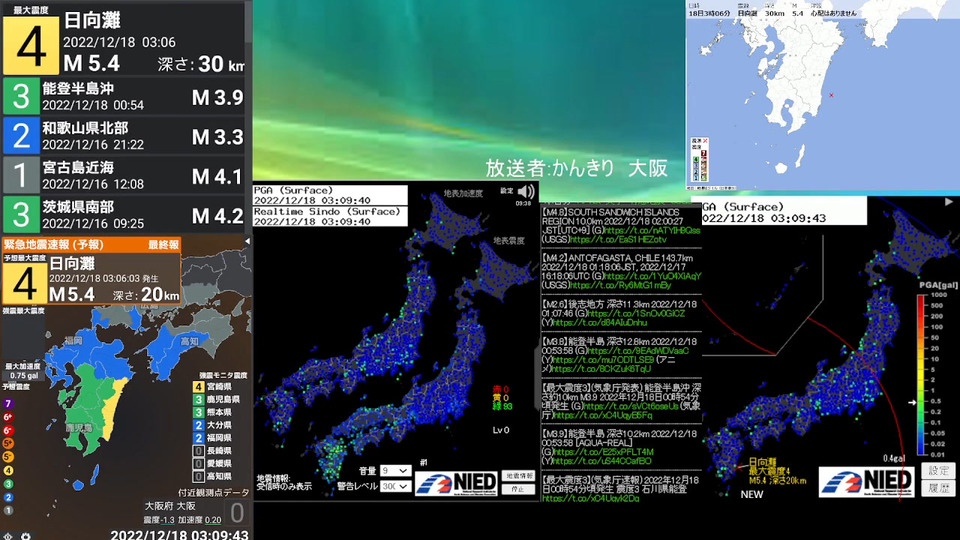This screenshot has height=540, width=960.
Task: Click the locate icon left of the gear
Action: coord(7,536)
